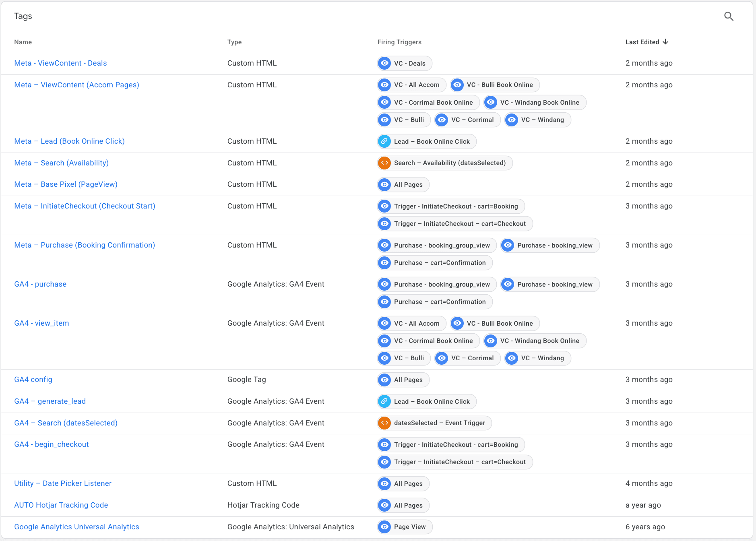This screenshot has width=756, height=541.
Task: Open VC – Windang trigger in GA4 view_item row
Action: (x=537, y=358)
